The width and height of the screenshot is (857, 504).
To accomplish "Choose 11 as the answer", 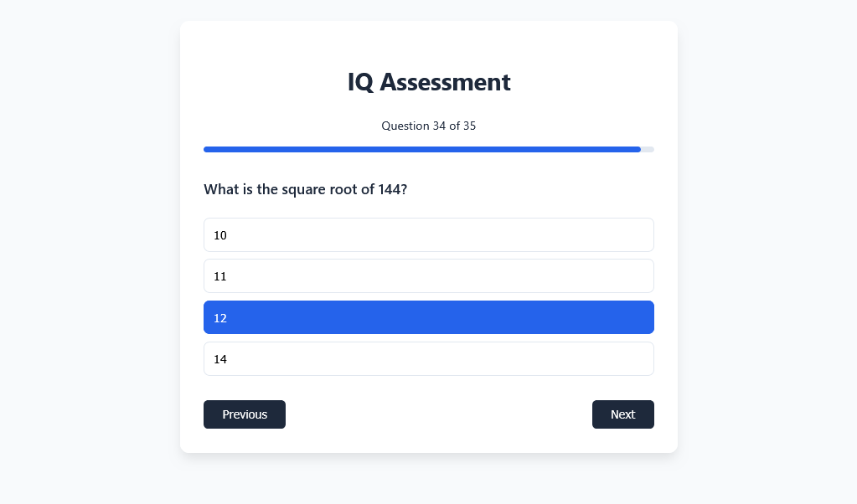I will [x=428, y=276].
